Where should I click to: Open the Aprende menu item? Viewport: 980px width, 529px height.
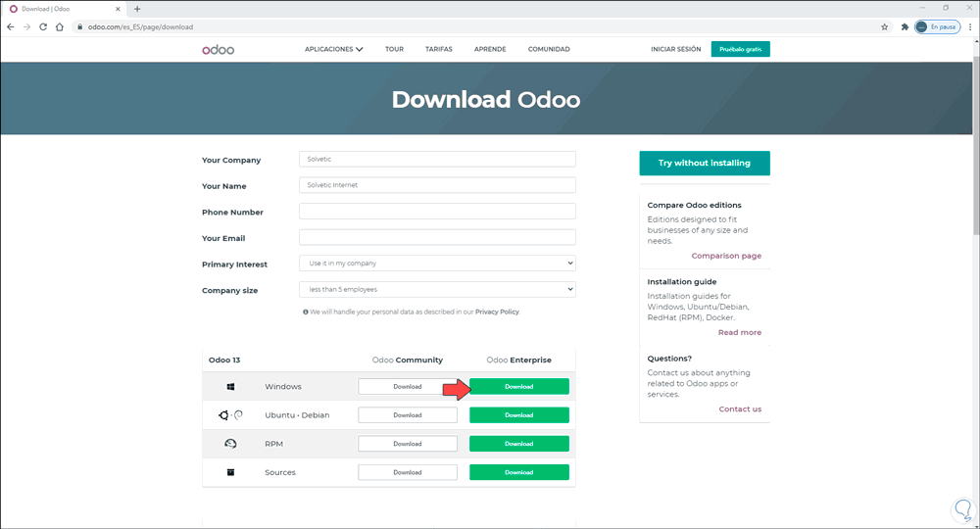click(x=490, y=49)
